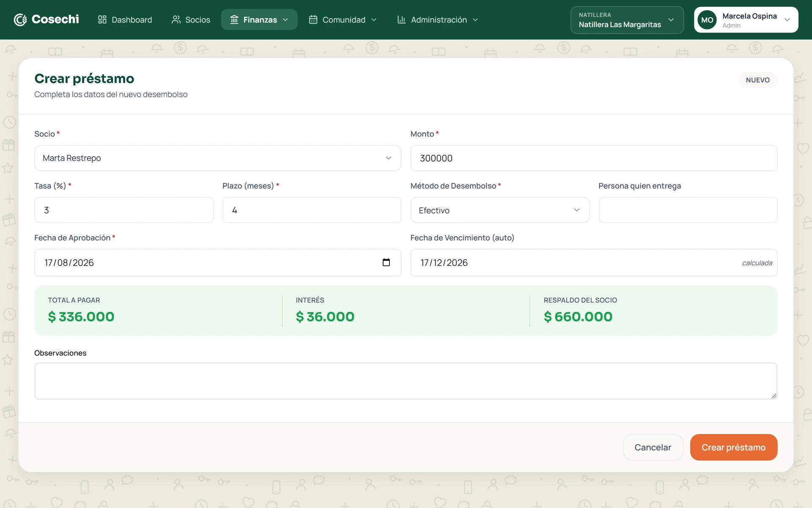
Task: Open the Dashboard menu item
Action: [125, 19]
